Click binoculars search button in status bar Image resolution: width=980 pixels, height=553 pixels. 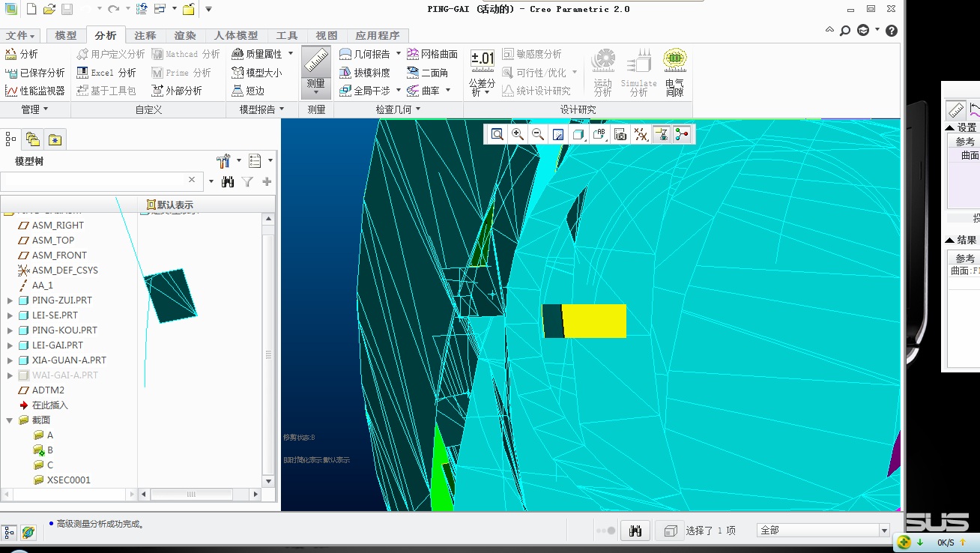tap(636, 531)
